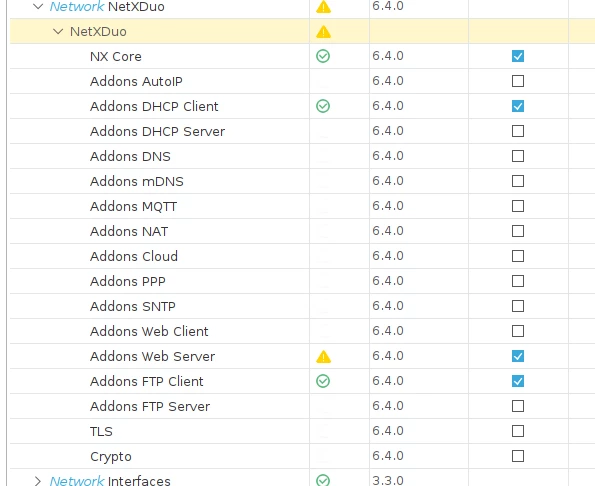
Task: Click version 6.4.0 of Crypto row
Action: point(388,456)
